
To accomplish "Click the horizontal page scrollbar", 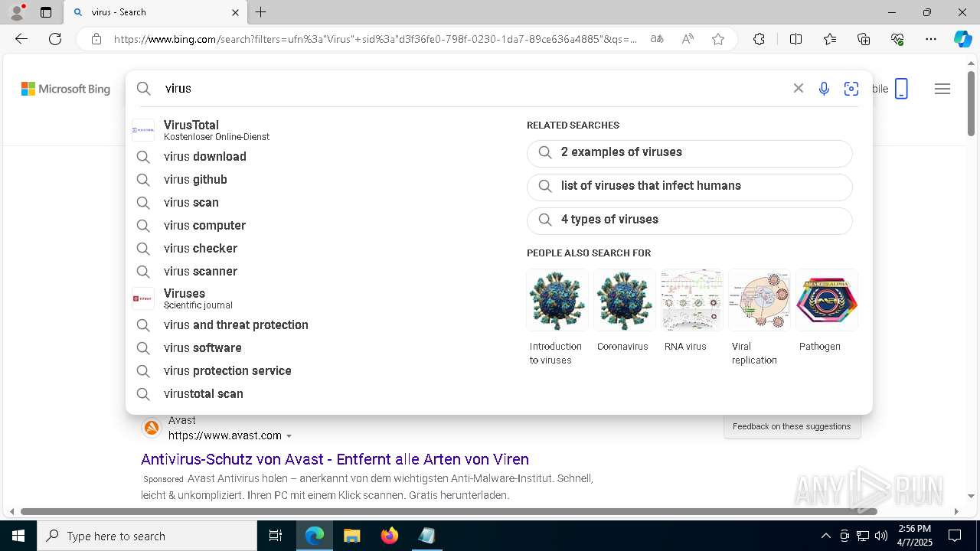I will click(449, 511).
